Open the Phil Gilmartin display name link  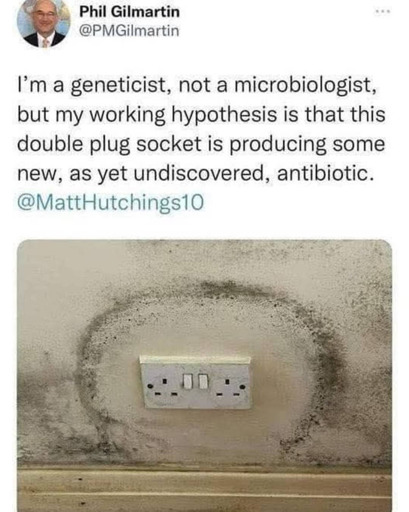click(x=130, y=12)
